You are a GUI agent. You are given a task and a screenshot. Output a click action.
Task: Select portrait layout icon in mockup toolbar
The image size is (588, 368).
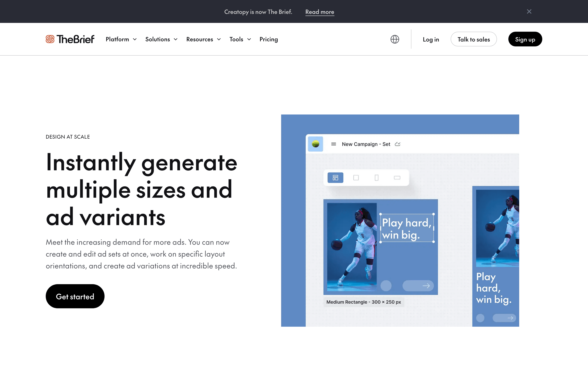pyautogui.click(x=376, y=178)
